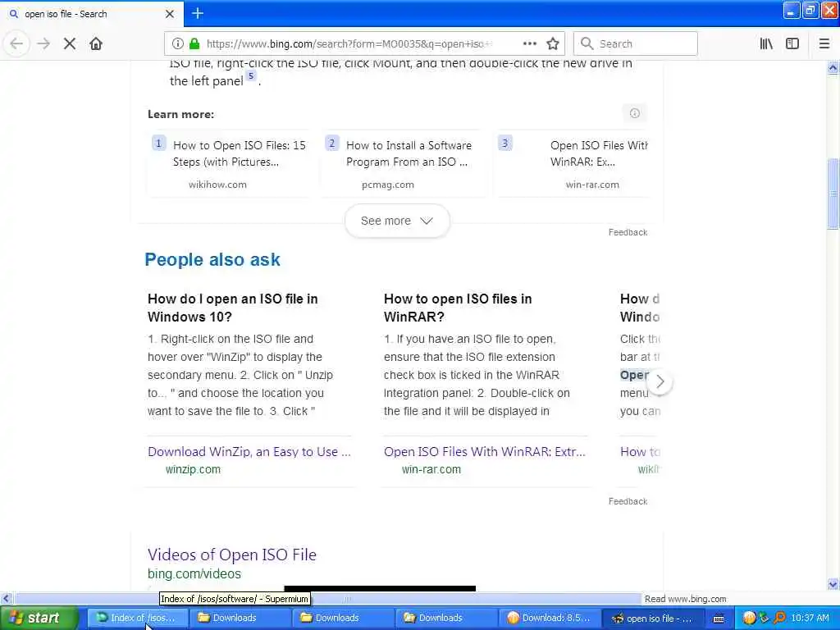
Task: Open the keyboard icon in the taskbar
Action: point(719,619)
